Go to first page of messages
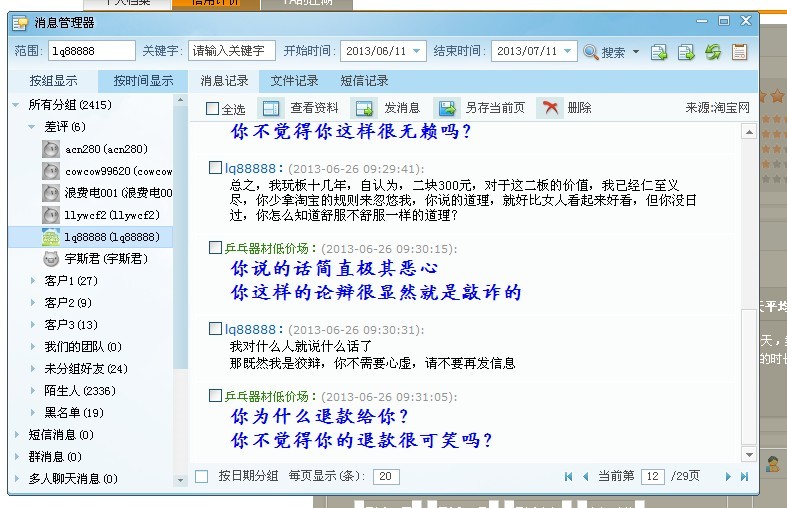This screenshot has width=787, height=508. click(x=568, y=476)
